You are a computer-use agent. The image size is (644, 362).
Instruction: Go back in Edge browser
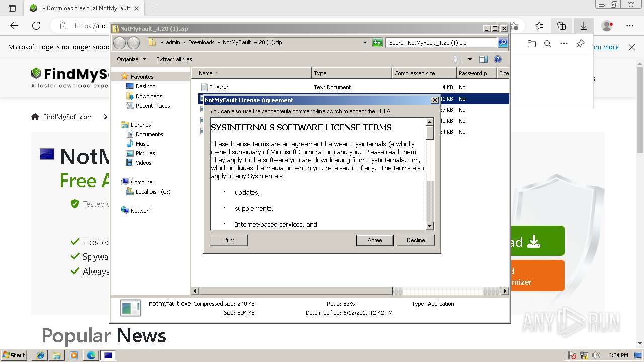pos(14,26)
